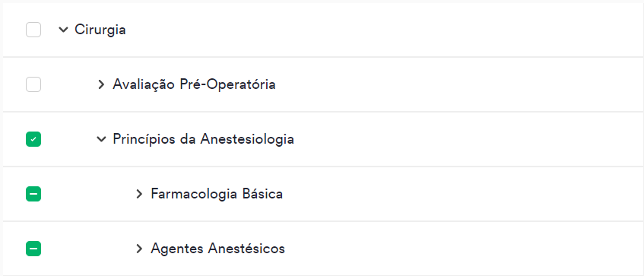Click the Cirurgia label text

(100, 30)
